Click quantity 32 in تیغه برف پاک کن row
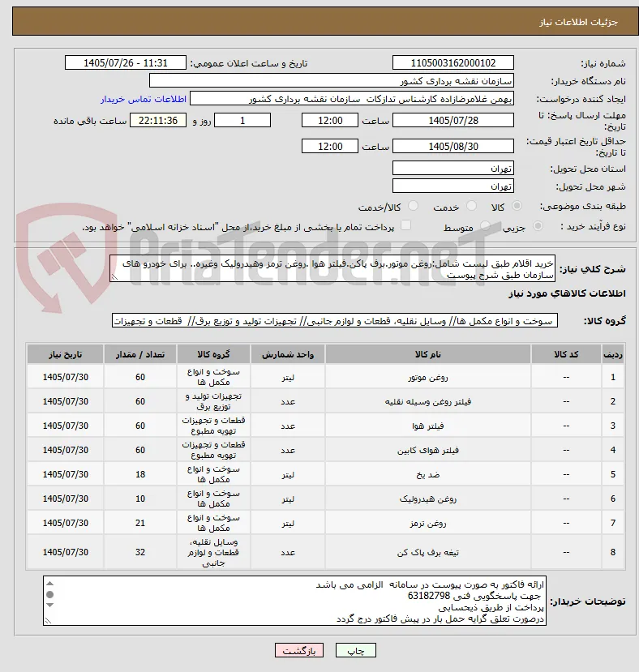This screenshot has height=672, width=639. (140, 552)
